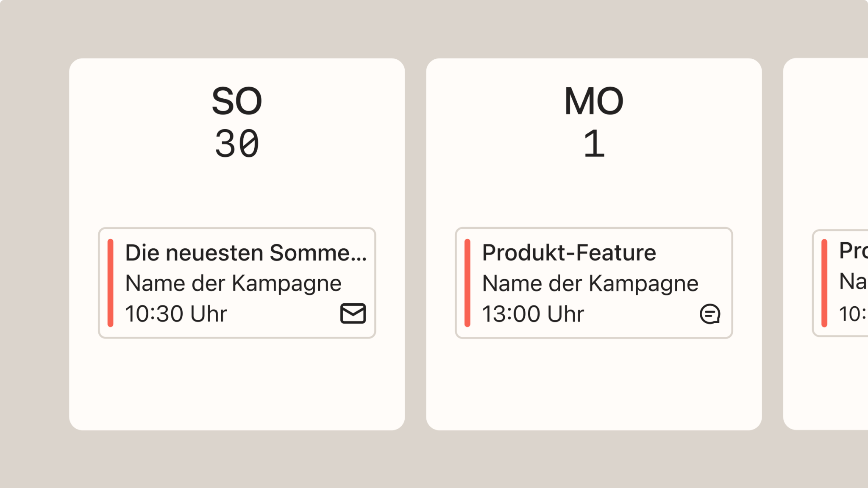Click the red status bar on Produkt-Feature card

(467, 283)
